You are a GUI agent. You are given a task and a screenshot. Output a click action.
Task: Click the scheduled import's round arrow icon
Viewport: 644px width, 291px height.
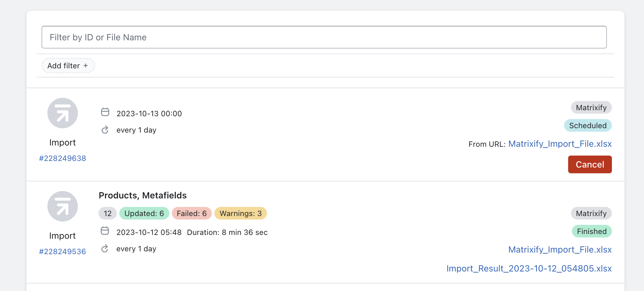pos(63,113)
